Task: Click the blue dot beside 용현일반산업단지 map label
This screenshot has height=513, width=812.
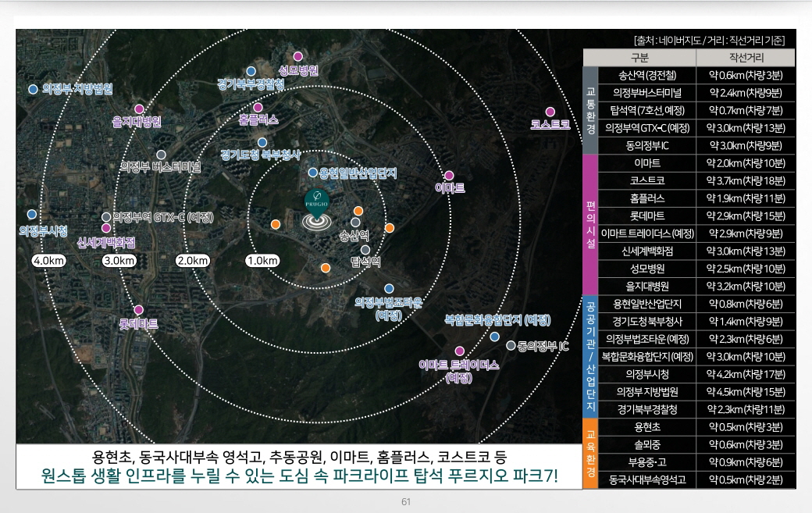Action: pyautogui.click(x=313, y=172)
